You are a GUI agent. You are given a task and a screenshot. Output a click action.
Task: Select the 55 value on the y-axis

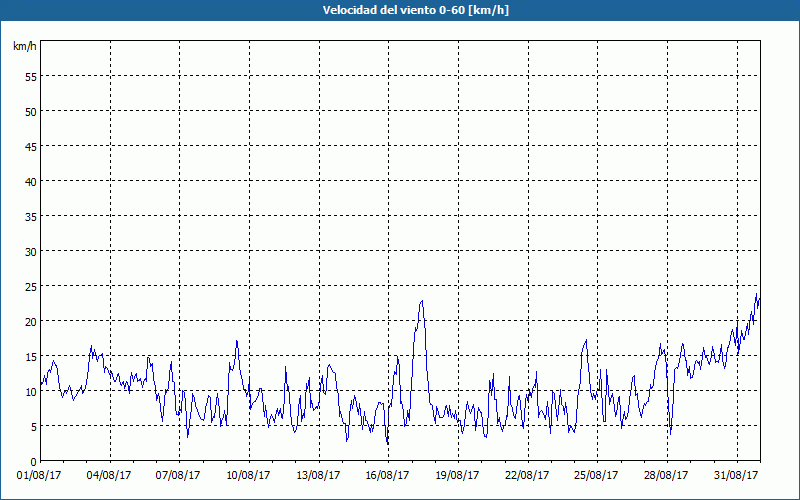[31, 78]
